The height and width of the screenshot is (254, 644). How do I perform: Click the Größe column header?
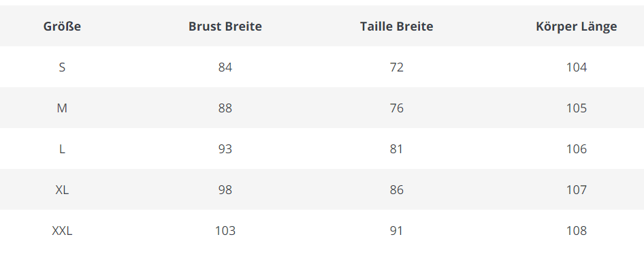click(62, 27)
